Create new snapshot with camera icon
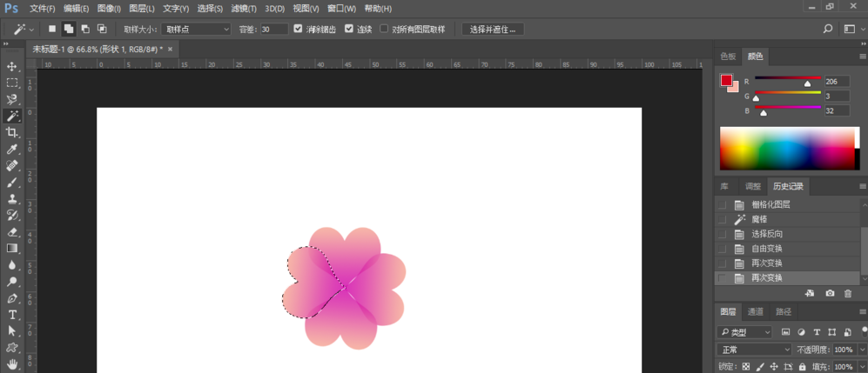This screenshot has height=373, width=868. (830, 294)
